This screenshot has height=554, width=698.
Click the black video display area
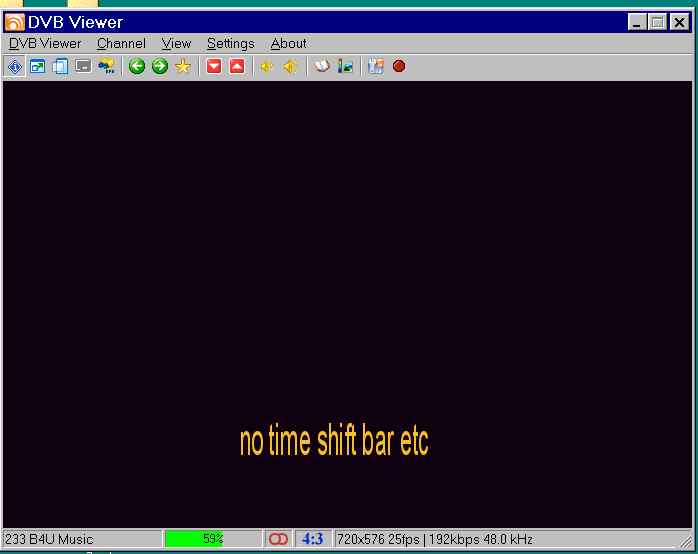(347, 304)
